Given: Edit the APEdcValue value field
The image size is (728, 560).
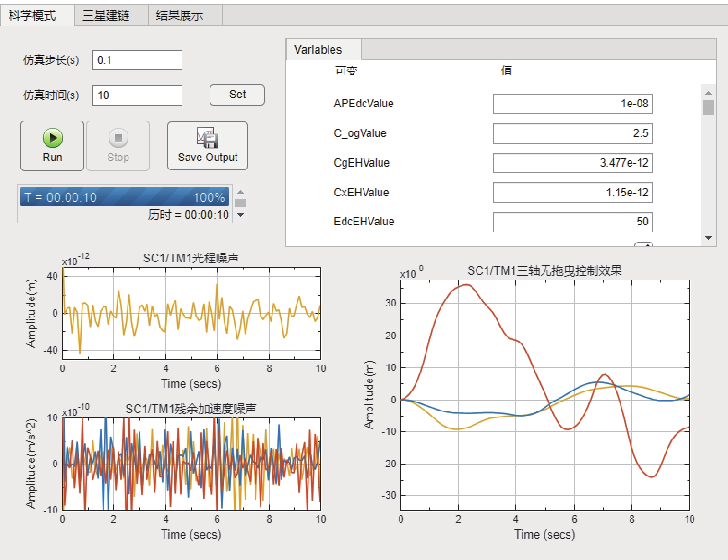Looking at the screenshot, I should coord(573,104).
